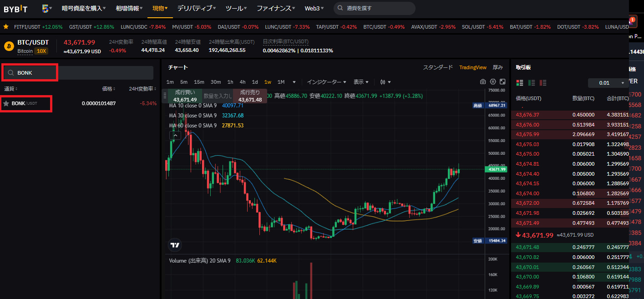Click the currency search magnifier icon in top bar
This screenshot has width=644, height=299.
[x=341, y=8]
